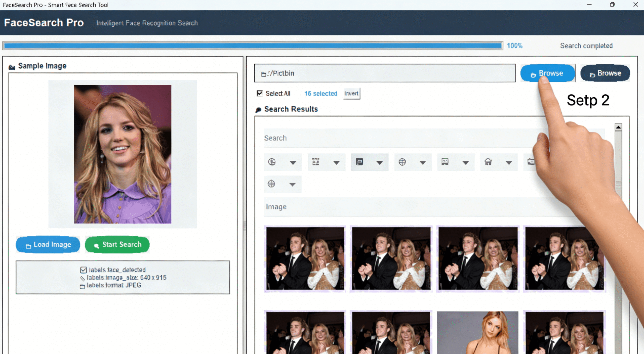
Task: Toggle the Select All checkbox
Action: coord(259,93)
